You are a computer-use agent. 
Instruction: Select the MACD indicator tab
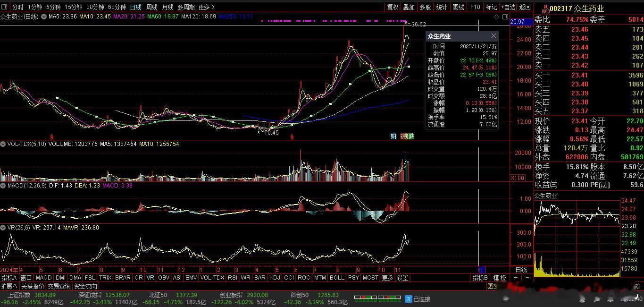(x=43, y=278)
